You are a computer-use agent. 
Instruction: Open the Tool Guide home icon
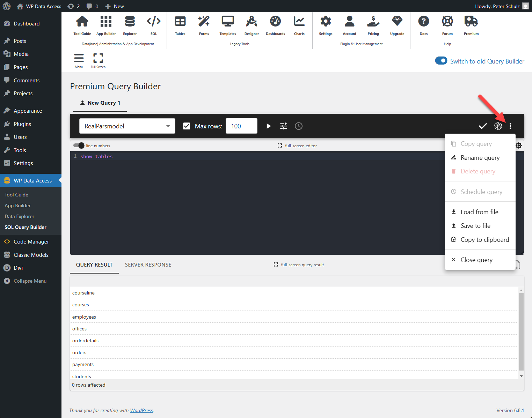coord(82,21)
